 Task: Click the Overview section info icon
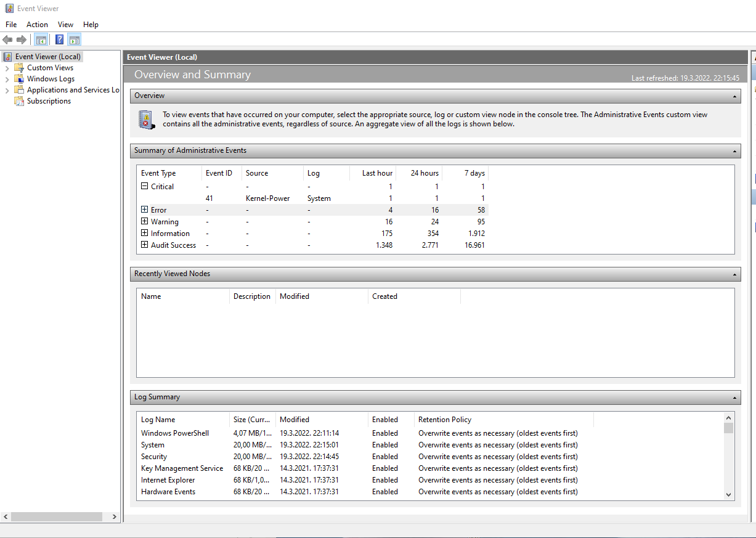click(146, 120)
